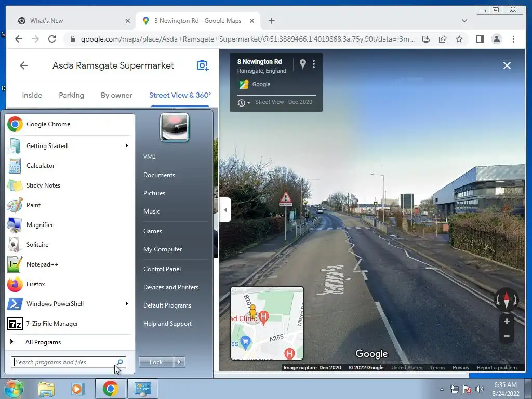
Task: Switch to the What's New browser tab
Action: click(73, 21)
